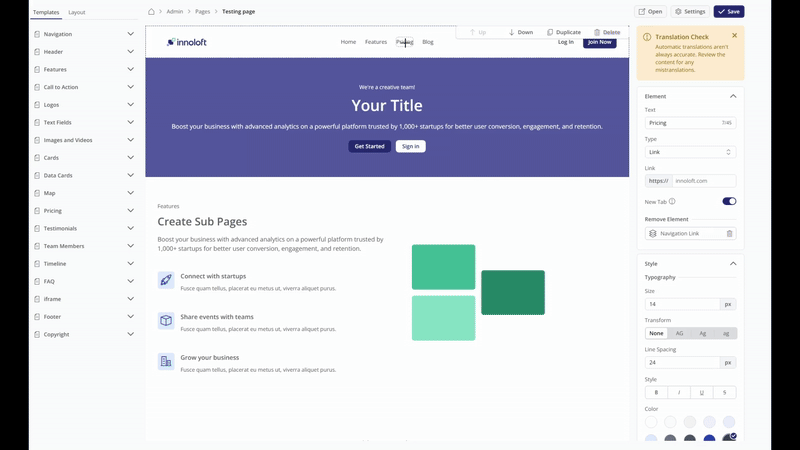Click the Text input containing Pricing

[x=680, y=123]
